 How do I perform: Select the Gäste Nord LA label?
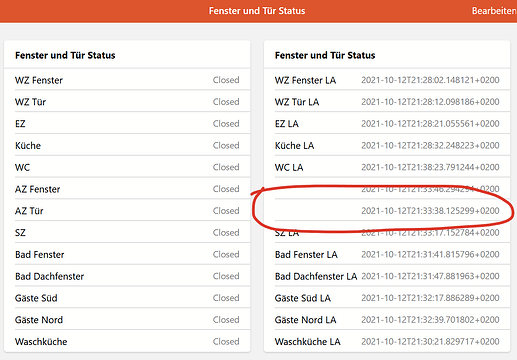[305, 320]
